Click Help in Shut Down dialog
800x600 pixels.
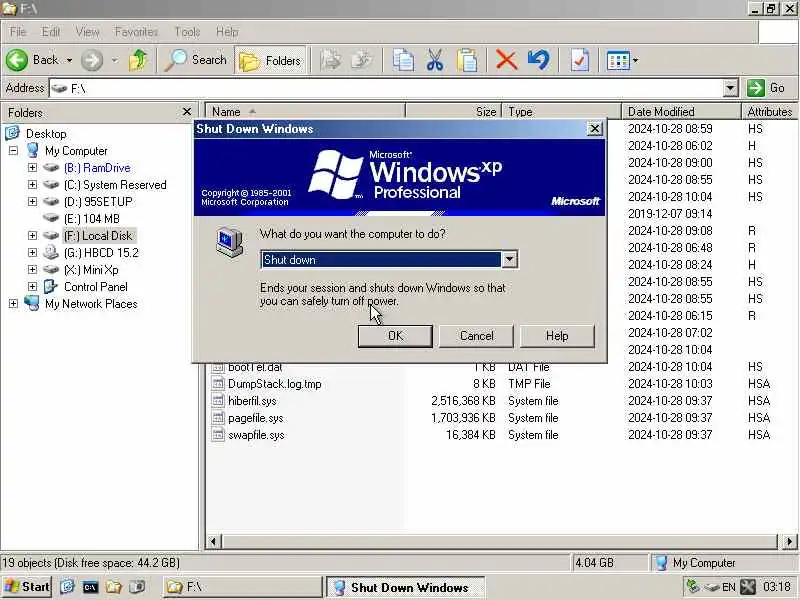[x=557, y=336]
